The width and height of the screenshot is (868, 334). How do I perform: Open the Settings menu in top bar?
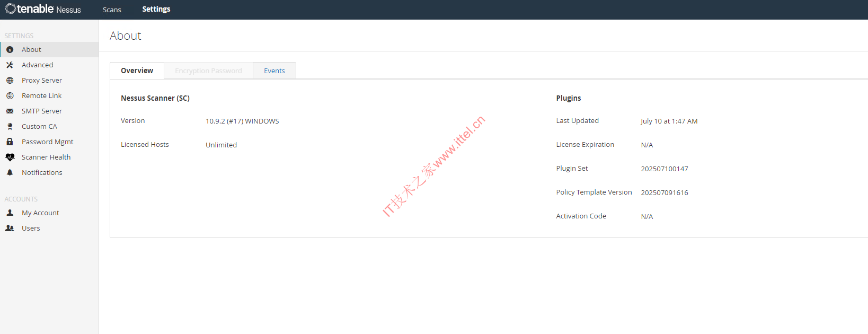(156, 9)
